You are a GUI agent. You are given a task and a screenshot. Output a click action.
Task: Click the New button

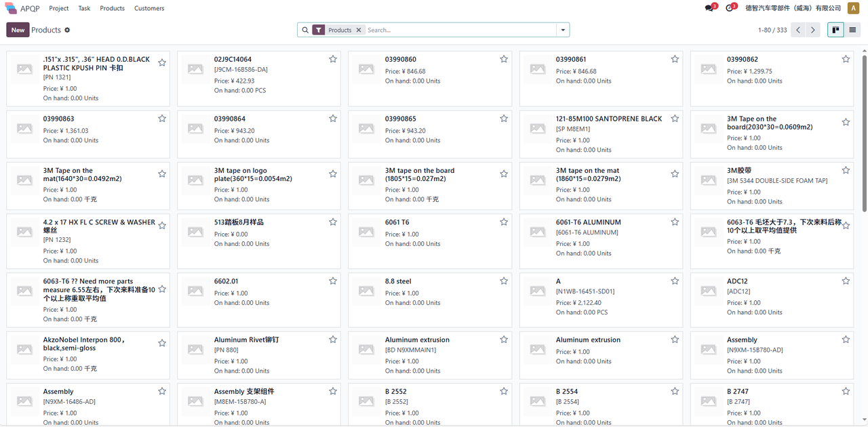pos(18,30)
